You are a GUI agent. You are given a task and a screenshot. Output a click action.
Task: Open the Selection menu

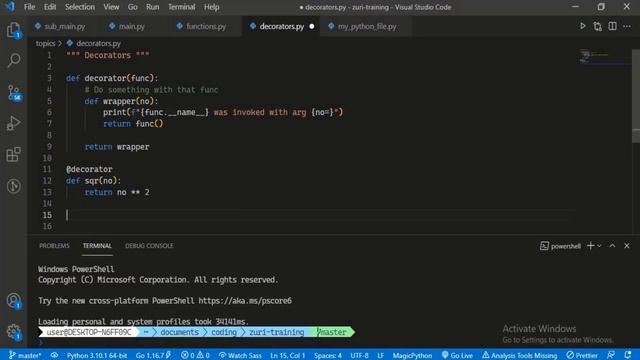(x=80, y=7)
